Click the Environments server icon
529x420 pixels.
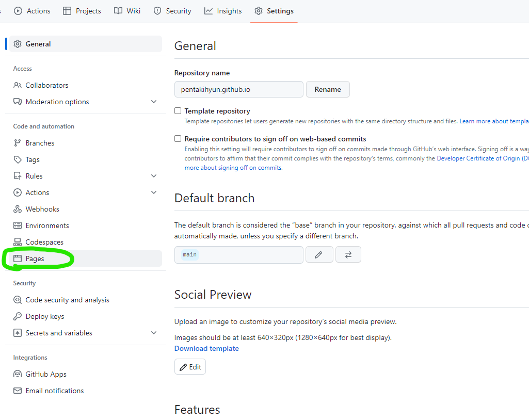tap(18, 225)
